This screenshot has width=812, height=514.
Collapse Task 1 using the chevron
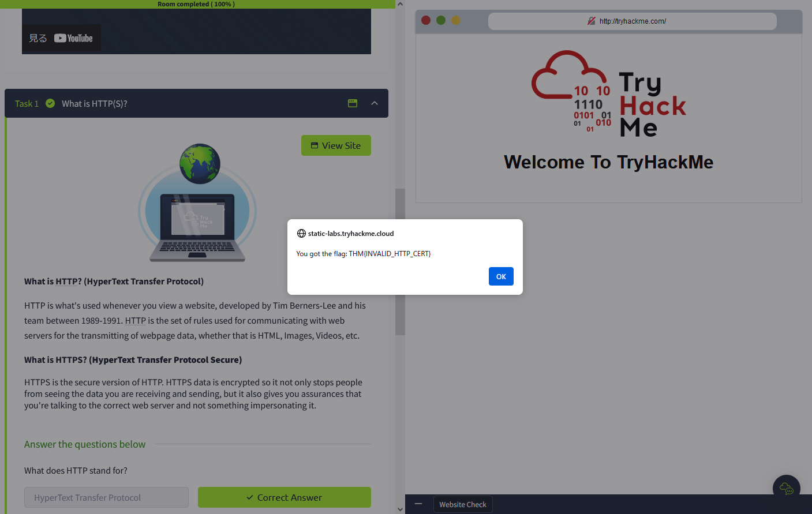375,103
